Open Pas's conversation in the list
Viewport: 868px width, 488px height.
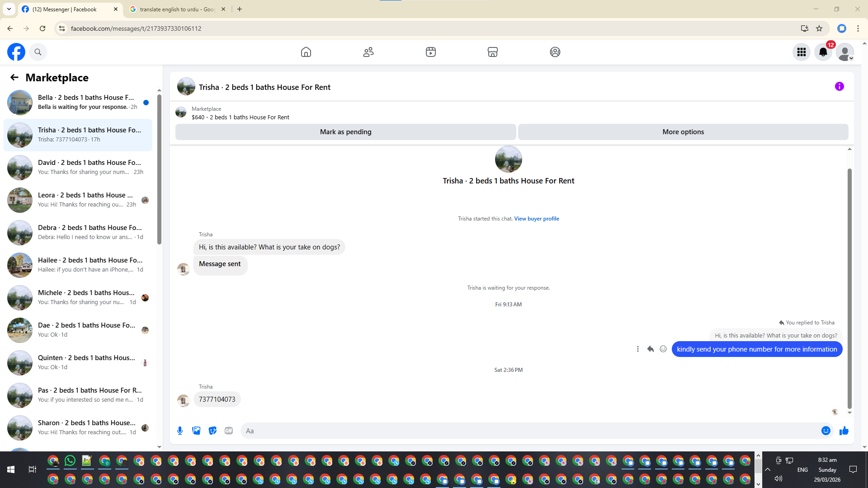(x=78, y=395)
